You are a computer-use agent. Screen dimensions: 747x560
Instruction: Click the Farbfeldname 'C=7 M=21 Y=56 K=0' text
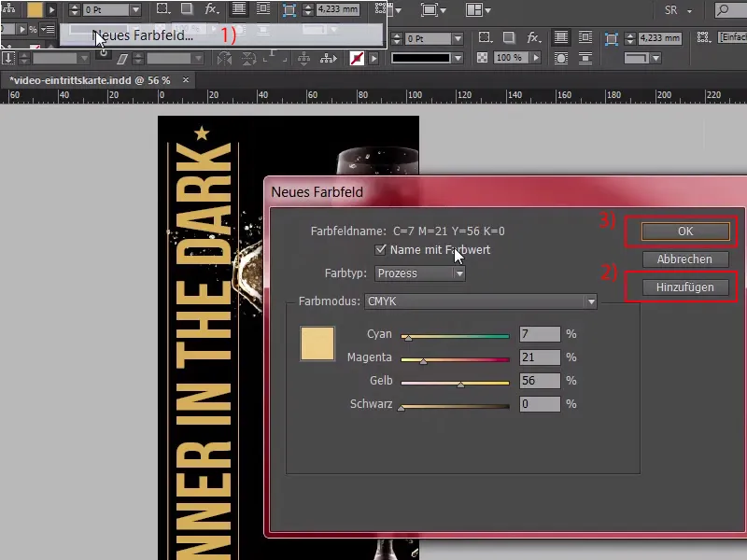coord(449,231)
